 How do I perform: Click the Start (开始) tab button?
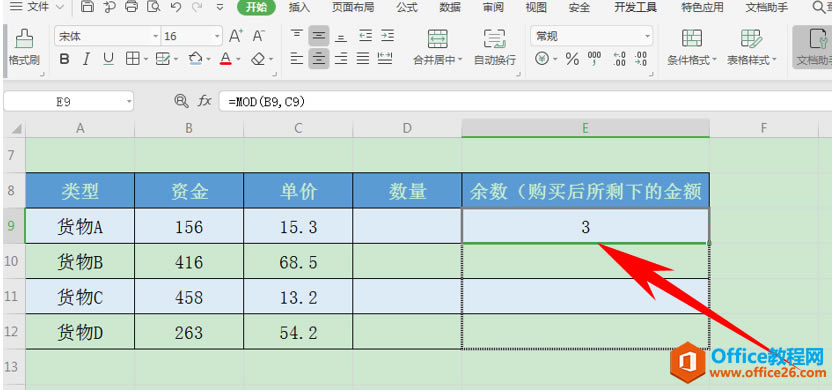click(x=256, y=7)
